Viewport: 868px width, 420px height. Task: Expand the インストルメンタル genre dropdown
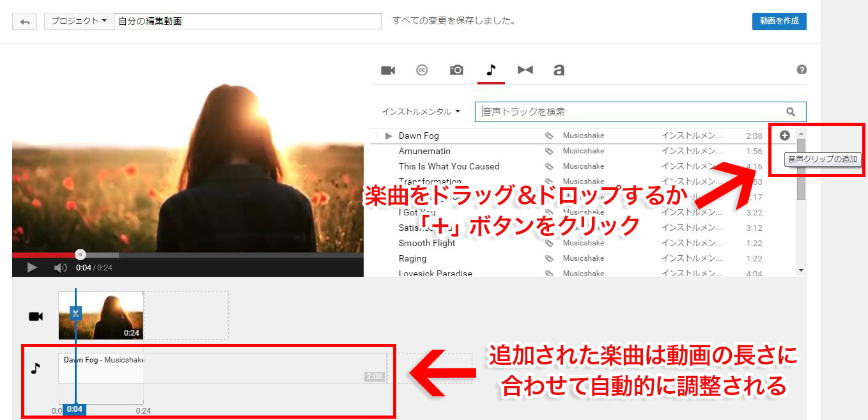[x=421, y=112]
